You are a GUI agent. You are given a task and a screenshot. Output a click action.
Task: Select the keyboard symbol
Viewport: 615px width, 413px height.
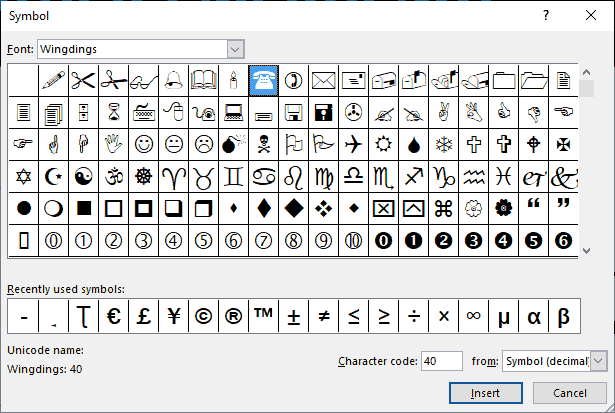[144, 113]
